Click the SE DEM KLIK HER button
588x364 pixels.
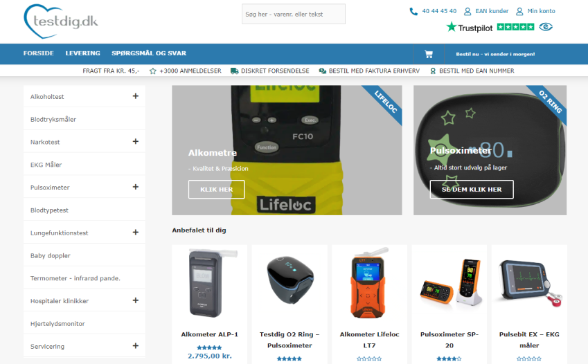472,190
